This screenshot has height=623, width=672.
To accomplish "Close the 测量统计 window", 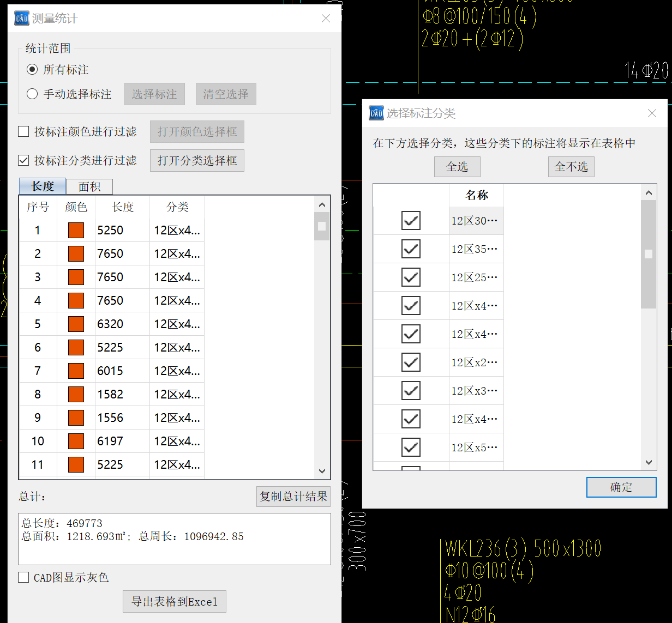I will tap(326, 18).
